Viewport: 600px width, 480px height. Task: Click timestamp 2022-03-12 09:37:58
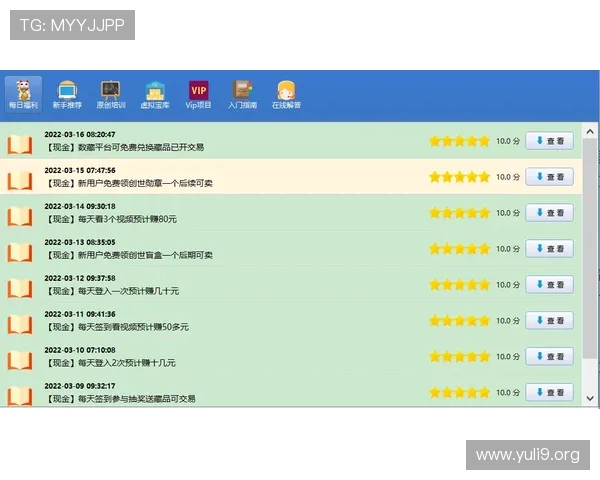tap(80, 278)
